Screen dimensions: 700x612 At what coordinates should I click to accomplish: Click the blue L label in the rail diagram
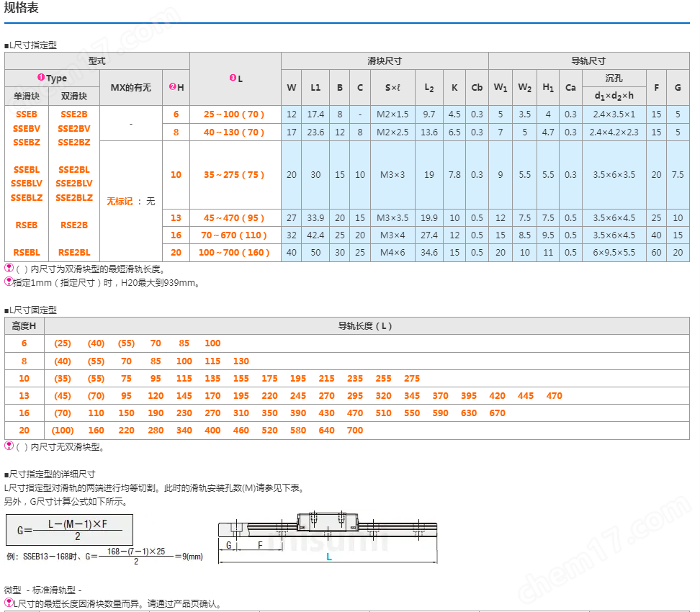[329, 557]
